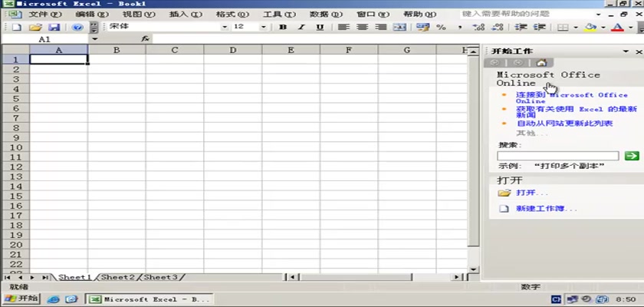Click the last-sheet tab scroll arrow
This screenshot has width=644, height=307.
(44, 277)
